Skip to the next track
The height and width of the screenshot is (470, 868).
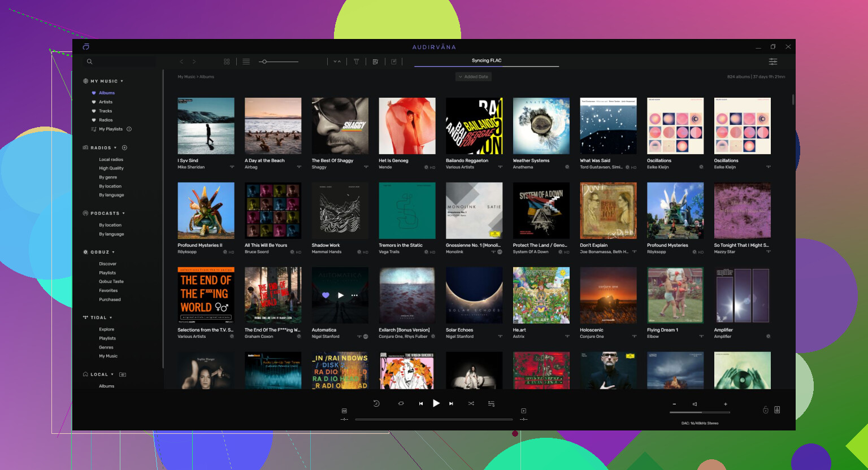451,404
